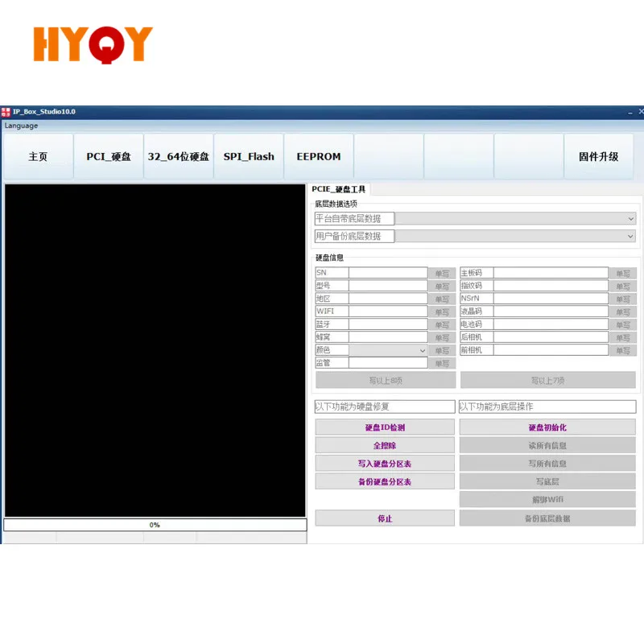Click the 蜂窝 cellular input field
The image size is (644, 644).
(x=388, y=337)
